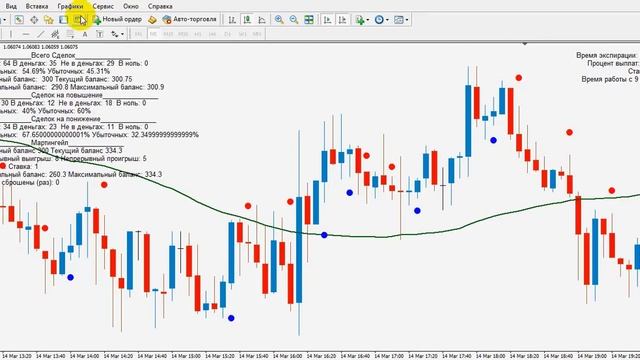Open the Navigator folder-star icon
The height and width of the screenshot is (360, 640).
coord(49,20)
